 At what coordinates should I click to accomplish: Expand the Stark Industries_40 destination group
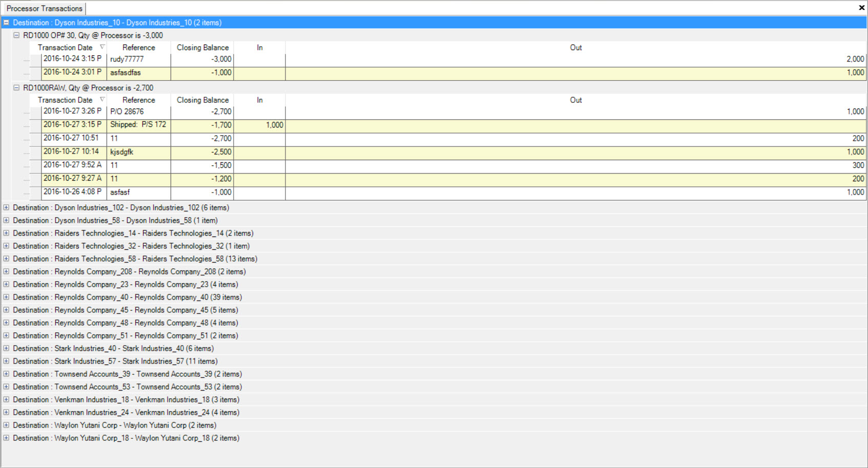click(x=6, y=348)
